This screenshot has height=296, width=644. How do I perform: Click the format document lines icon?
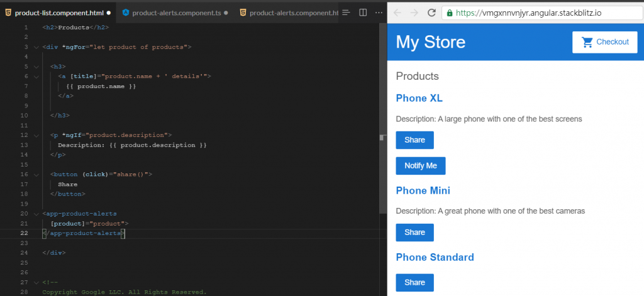347,13
